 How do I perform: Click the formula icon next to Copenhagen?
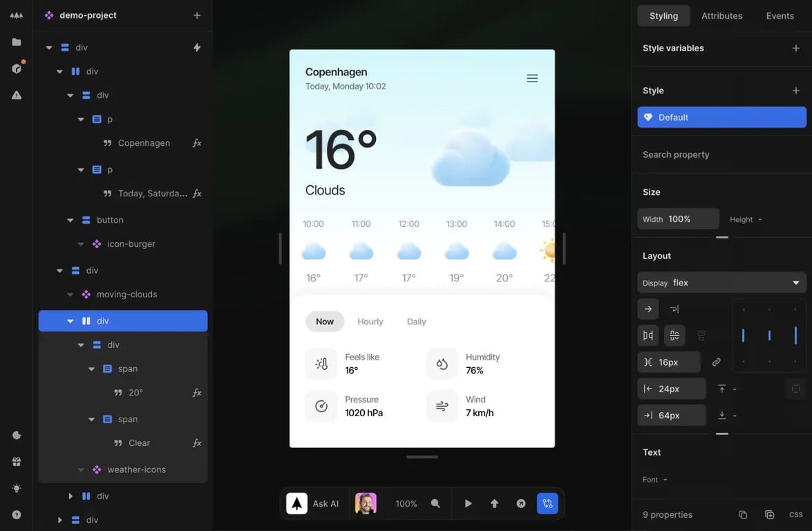coord(197,143)
